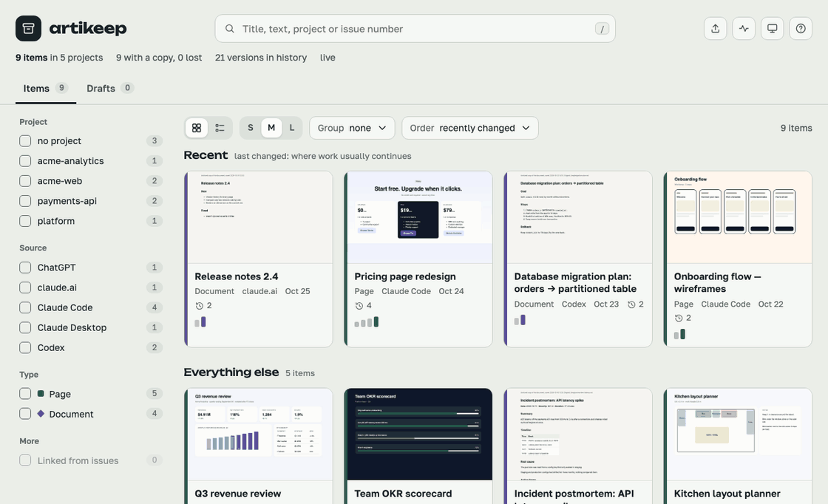Switch to list view icon
The width and height of the screenshot is (828, 504).
point(220,128)
